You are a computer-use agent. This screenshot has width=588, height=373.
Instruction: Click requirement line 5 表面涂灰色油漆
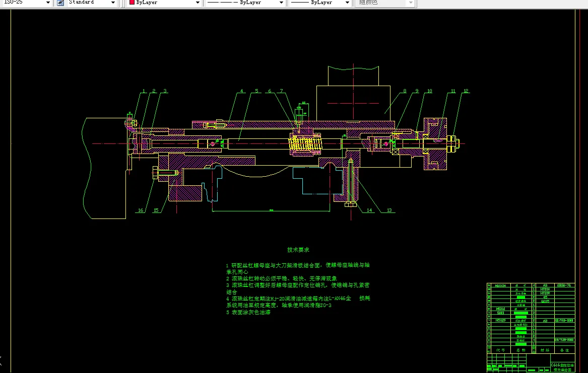[x=248, y=312]
